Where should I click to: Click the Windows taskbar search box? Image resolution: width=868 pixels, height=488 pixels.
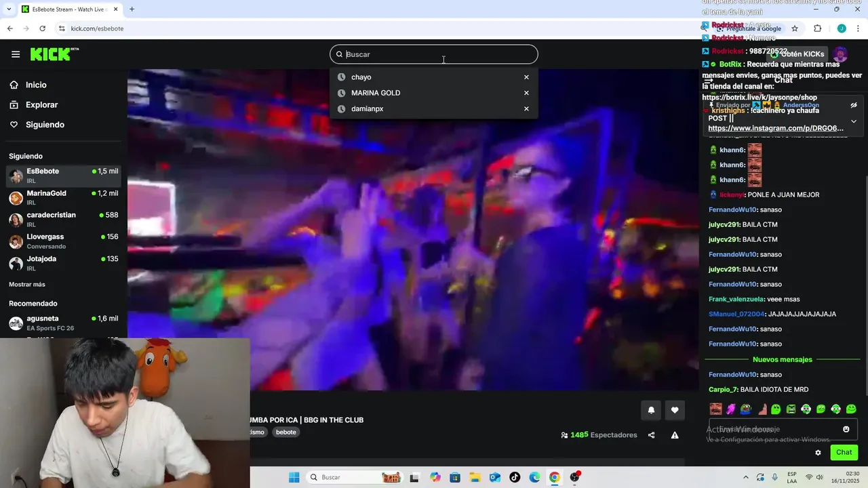(x=355, y=477)
